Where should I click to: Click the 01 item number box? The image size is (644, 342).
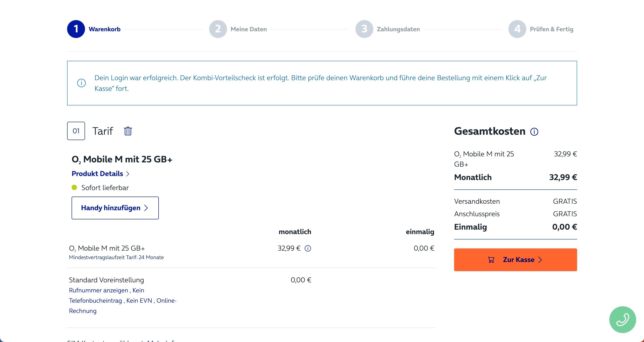coord(76,131)
